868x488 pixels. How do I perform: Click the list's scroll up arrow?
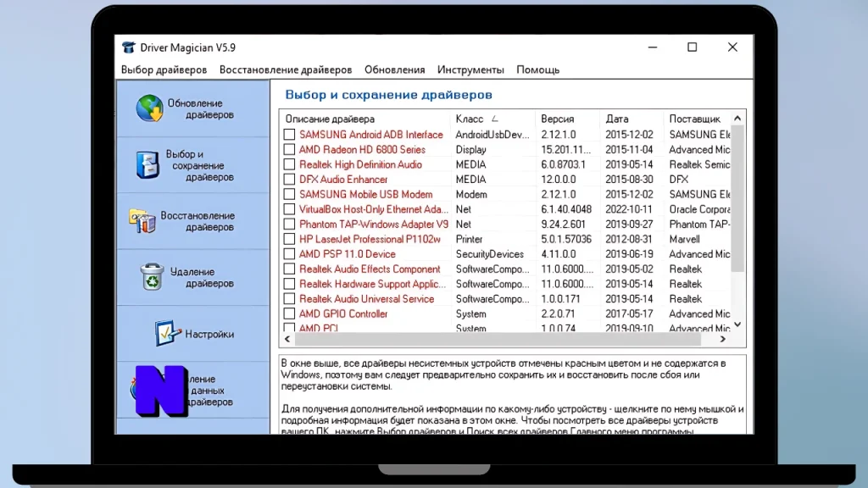pos(737,119)
